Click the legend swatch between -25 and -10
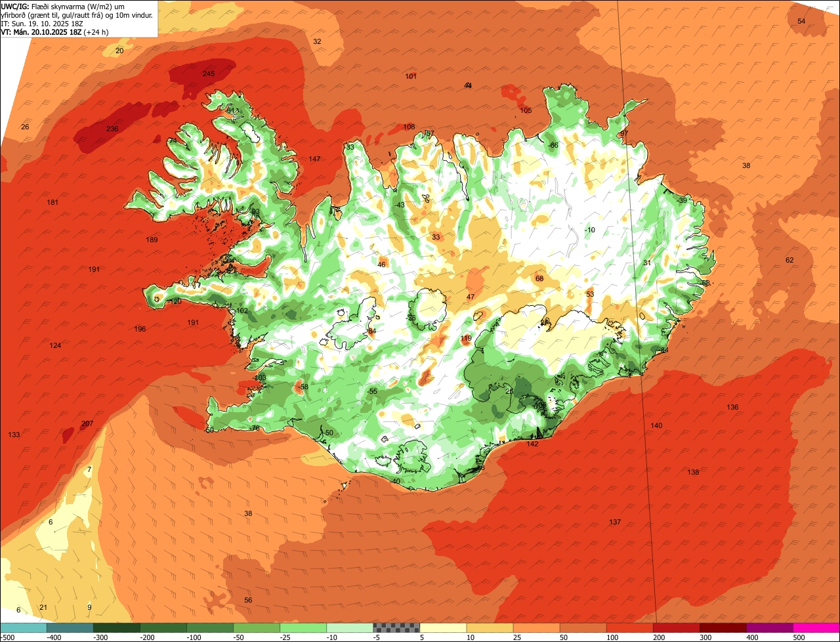Image resolution: width=840 pixels, height=642 pixels. (303, 628)
